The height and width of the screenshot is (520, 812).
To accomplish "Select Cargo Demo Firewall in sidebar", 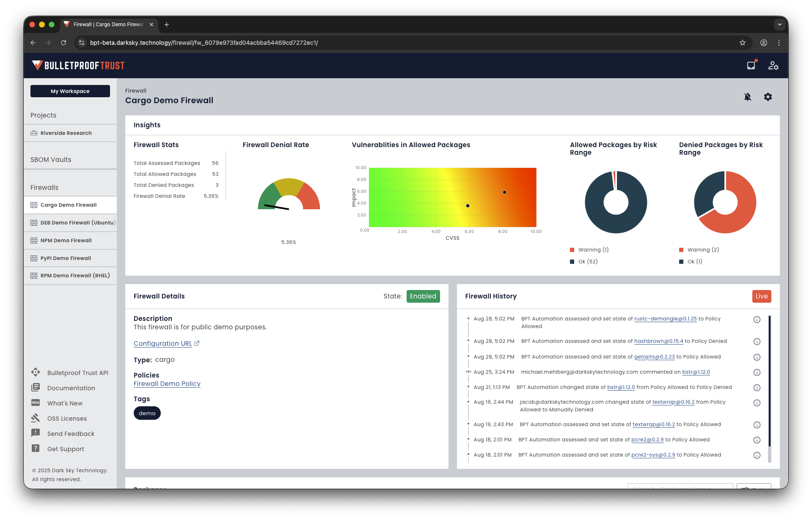I will pos(70,205).
